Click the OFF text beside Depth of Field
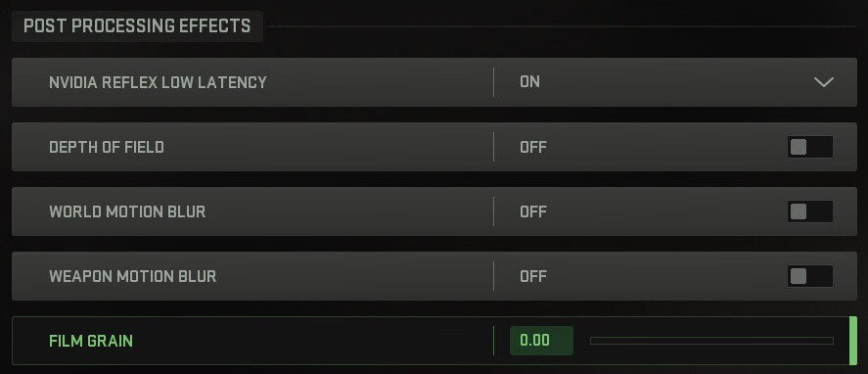The image size is (868, 374). (533, 148)
